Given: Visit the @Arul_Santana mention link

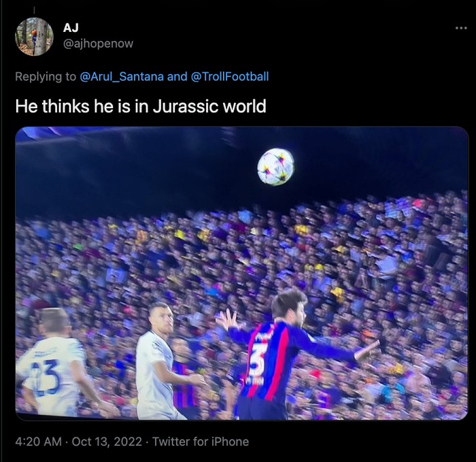Looking at the screenshot, I should 122,76.
